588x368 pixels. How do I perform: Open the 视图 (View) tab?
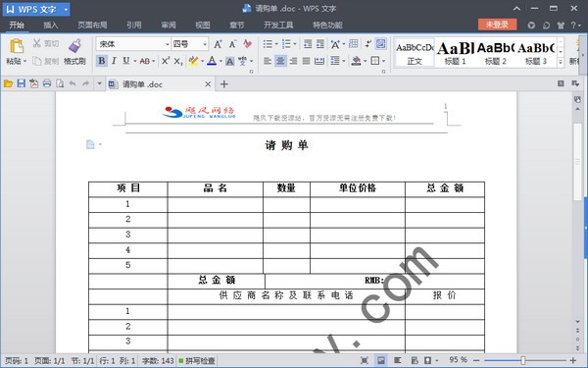(x=203, y=26)
